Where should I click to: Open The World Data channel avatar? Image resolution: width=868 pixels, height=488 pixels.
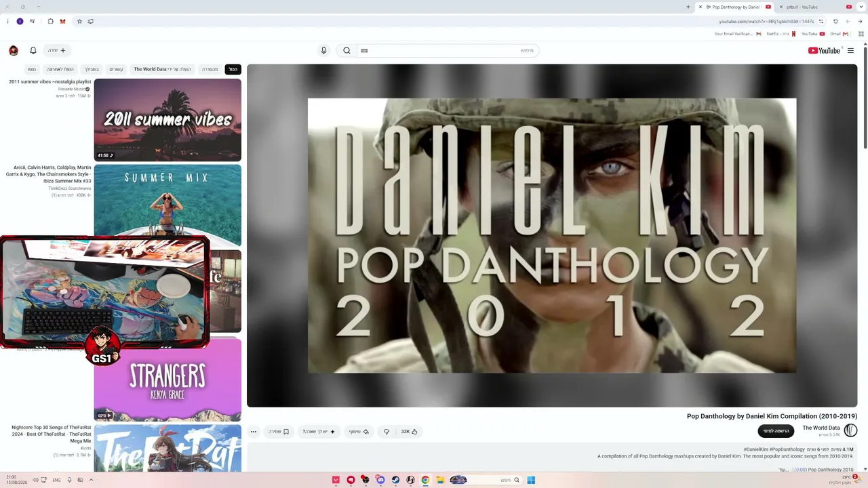pyautogui.click(x=850, y=430)
